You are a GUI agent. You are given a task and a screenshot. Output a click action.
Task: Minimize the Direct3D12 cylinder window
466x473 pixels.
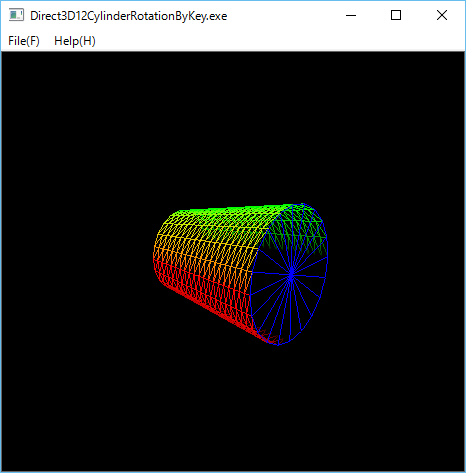point(351,15)
